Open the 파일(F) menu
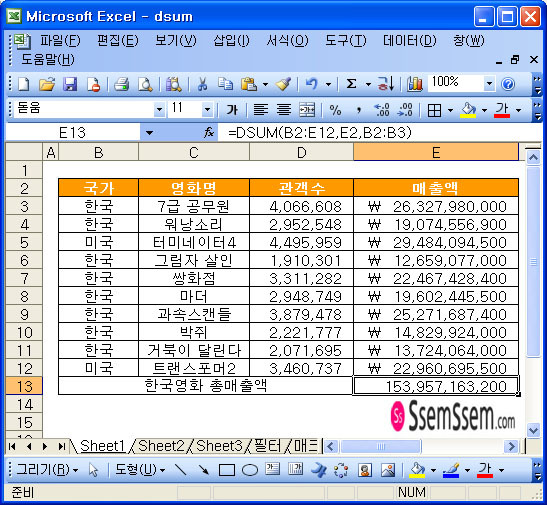Screen dimensions: 547x505 60,41
